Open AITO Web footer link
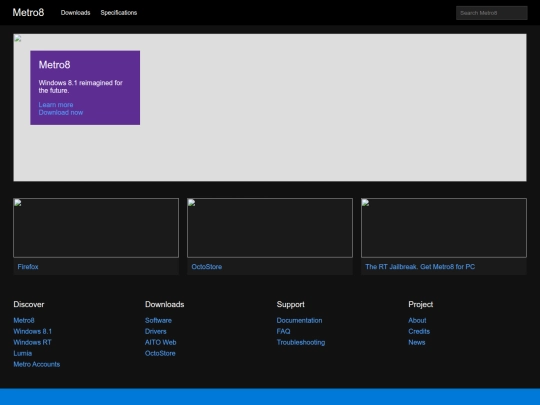The image size is (540, 405). (x=160, y=342)
